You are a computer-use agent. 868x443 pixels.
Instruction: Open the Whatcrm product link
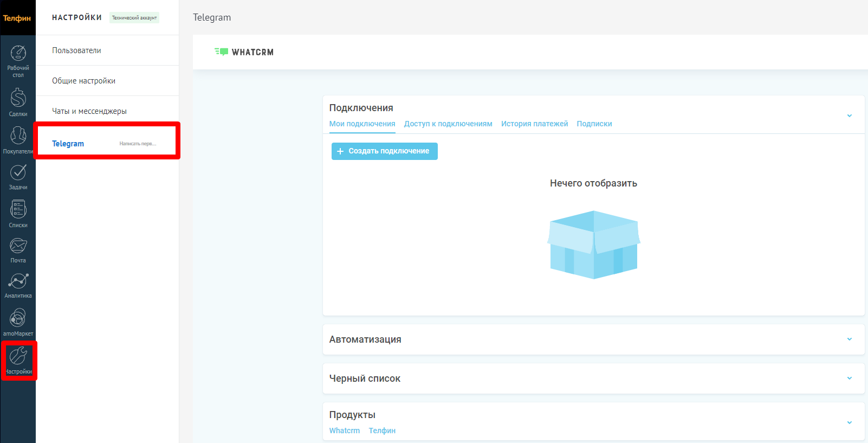(344, 431)
